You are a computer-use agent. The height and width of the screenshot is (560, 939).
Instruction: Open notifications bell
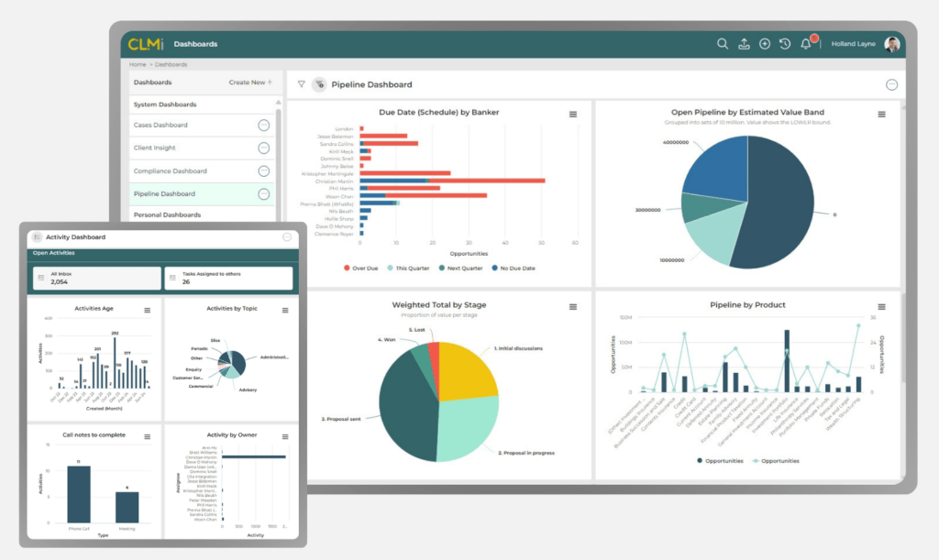point(806,44)
